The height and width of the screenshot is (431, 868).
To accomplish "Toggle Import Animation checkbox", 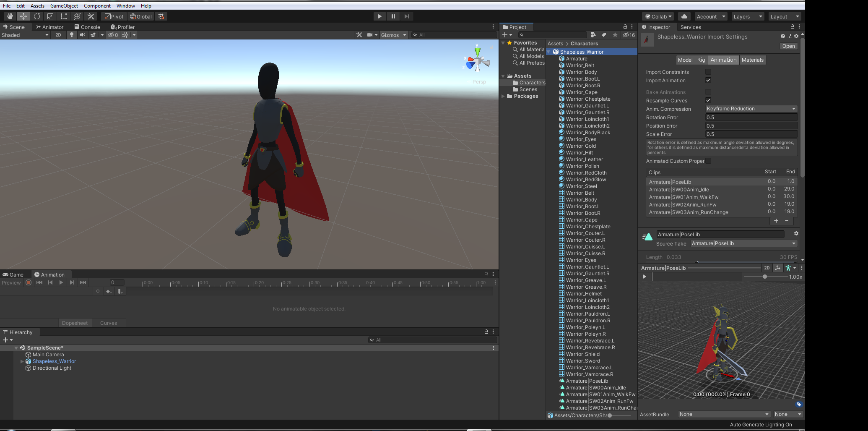I will 708,80.
